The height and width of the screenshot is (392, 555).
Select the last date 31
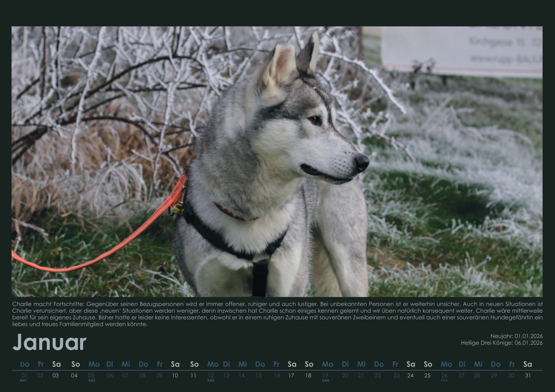tap(528, 375)
